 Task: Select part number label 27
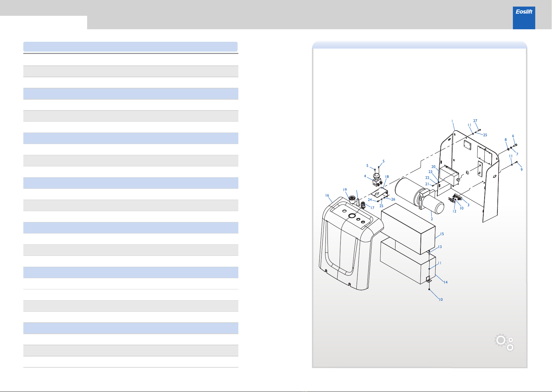pyautogui.click(x=475, y=121)
